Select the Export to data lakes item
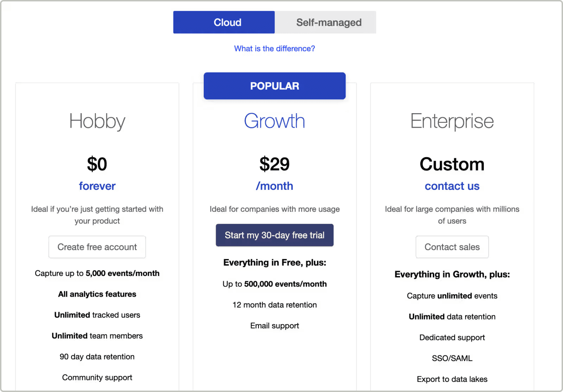Viewport: 563px width, 392px height. [x=452, y=379]
